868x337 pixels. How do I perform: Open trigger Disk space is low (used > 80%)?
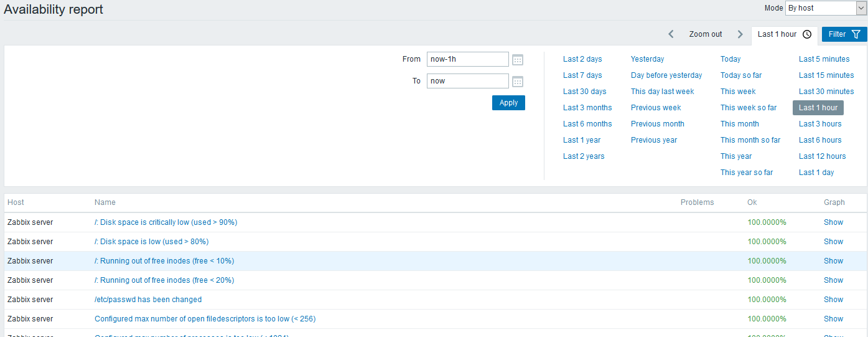(151, 242)
